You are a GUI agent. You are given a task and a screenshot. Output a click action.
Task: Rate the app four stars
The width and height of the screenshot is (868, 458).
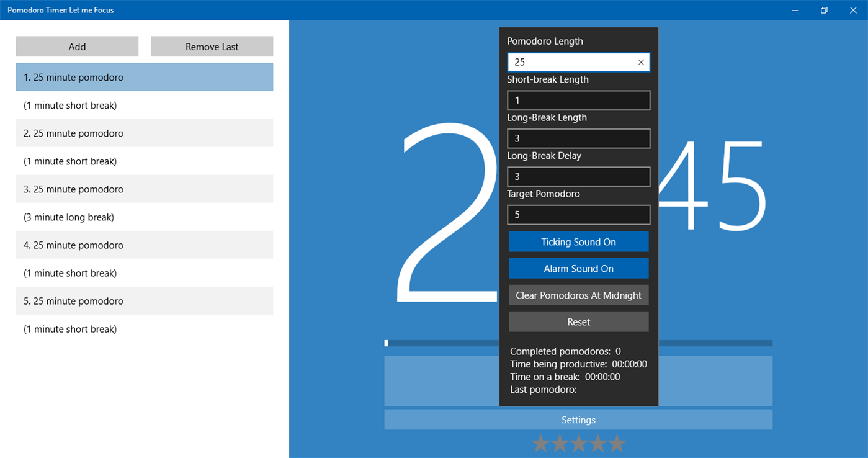pyautogui.click(x=597, y=444)
